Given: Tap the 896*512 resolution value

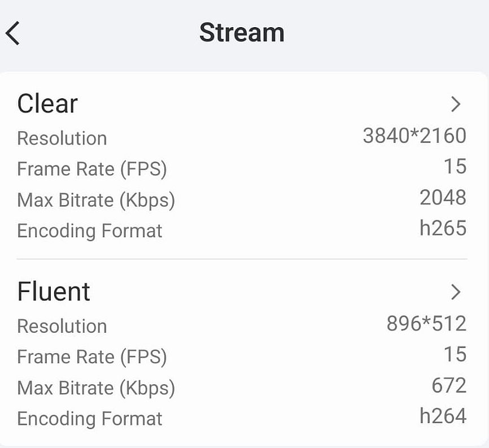Looking at the screenshot, I should click(x=426, y=324).
